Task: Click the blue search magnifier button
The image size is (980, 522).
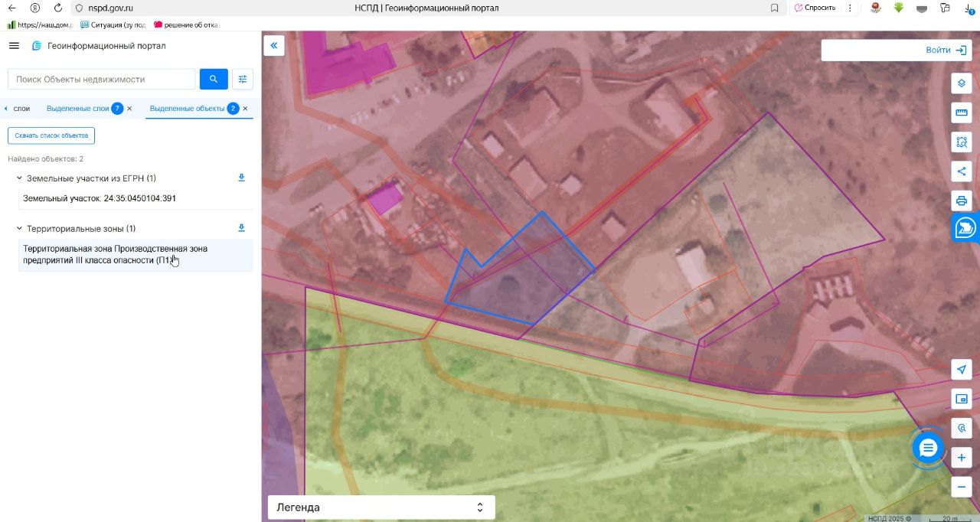Action: click(214, 79)
